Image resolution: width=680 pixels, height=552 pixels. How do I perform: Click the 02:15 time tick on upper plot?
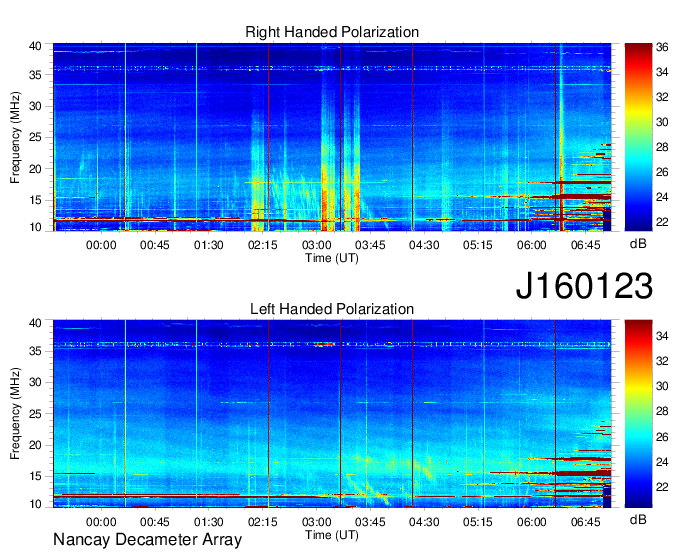pyautogui.click(x=262, y=245)
